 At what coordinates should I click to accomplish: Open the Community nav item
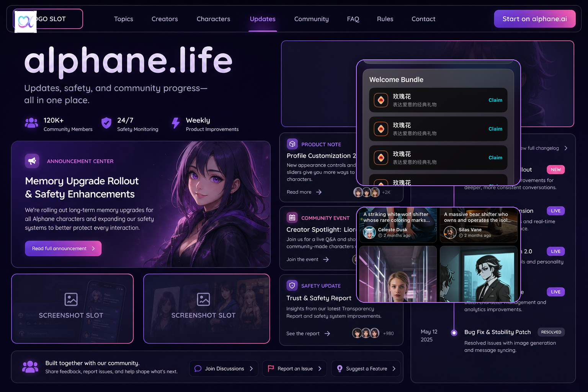tap(311, 19)
